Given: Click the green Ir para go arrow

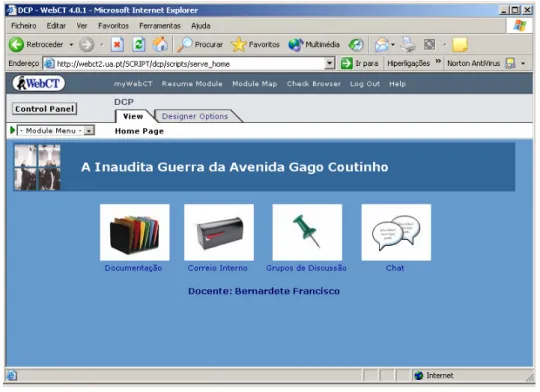Looking at the screenshot, I should tap(346, 64).
